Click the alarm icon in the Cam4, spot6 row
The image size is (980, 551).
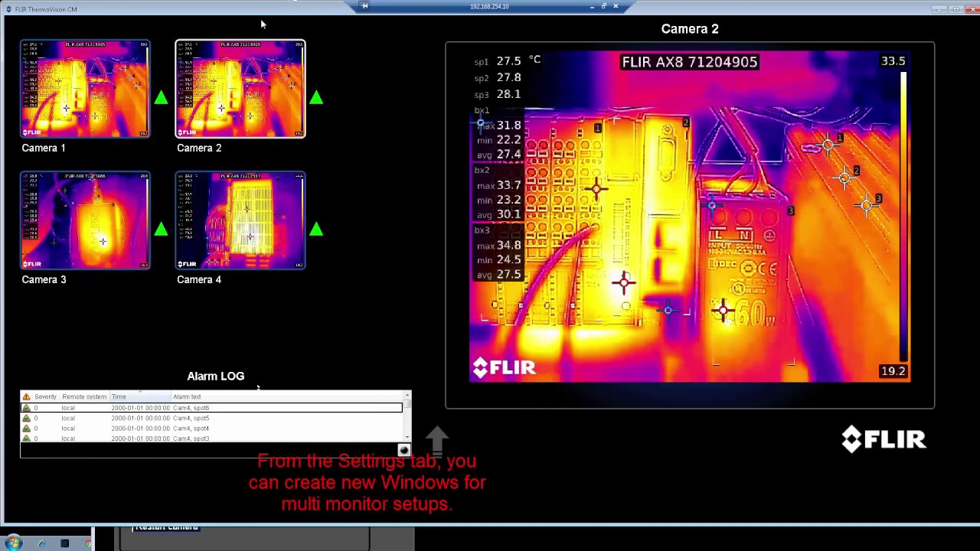pos(27,408)
